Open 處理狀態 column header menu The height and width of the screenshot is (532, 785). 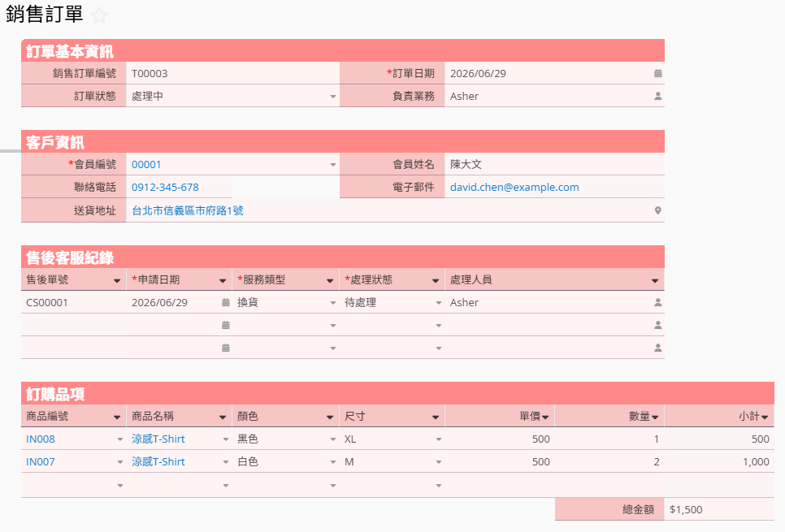point(436,281)
